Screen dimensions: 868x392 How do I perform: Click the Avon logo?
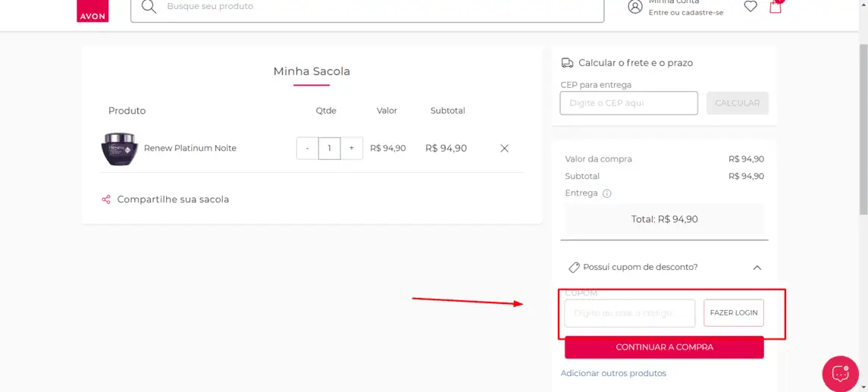tap(92, 11)
